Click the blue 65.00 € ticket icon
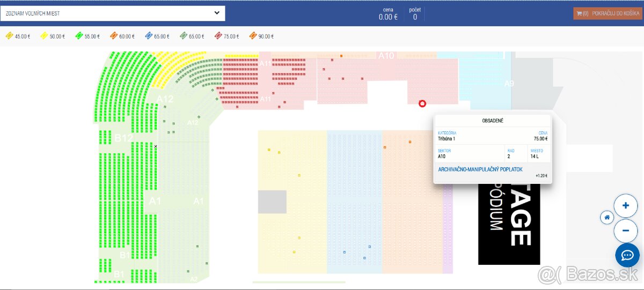Image resolution: width=644 pixels, height=290 pixels. 148,36
